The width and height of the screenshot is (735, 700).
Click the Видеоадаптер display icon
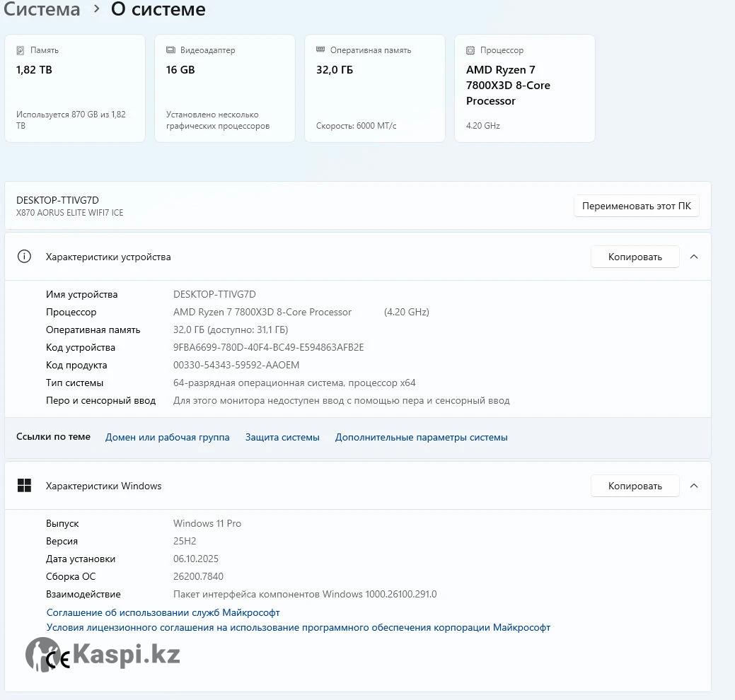170,50
